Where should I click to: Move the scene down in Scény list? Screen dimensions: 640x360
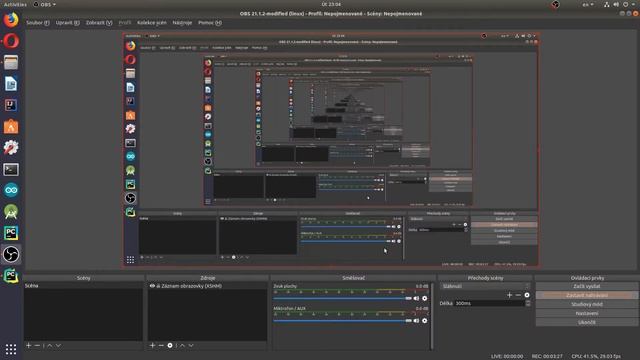58,345
